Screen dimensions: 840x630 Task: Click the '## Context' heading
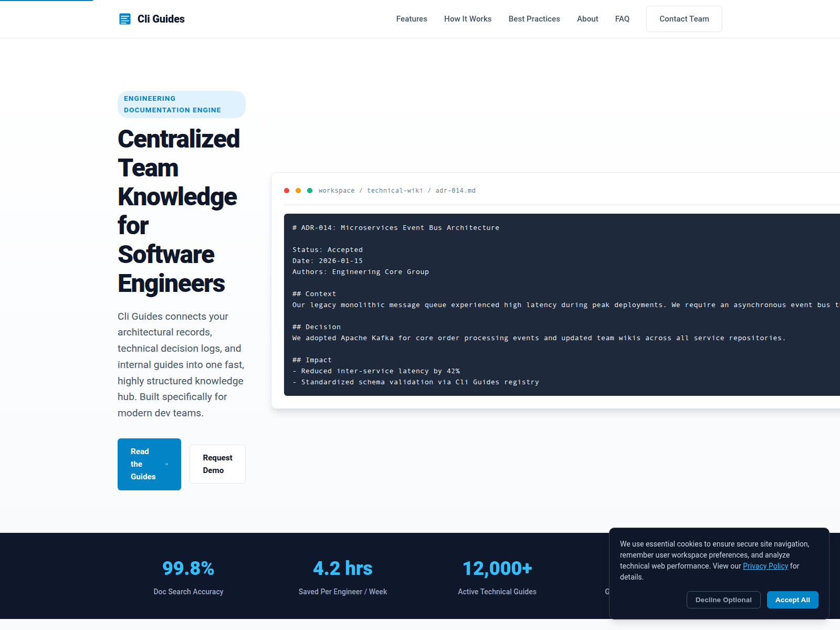(x=314, y=294)
